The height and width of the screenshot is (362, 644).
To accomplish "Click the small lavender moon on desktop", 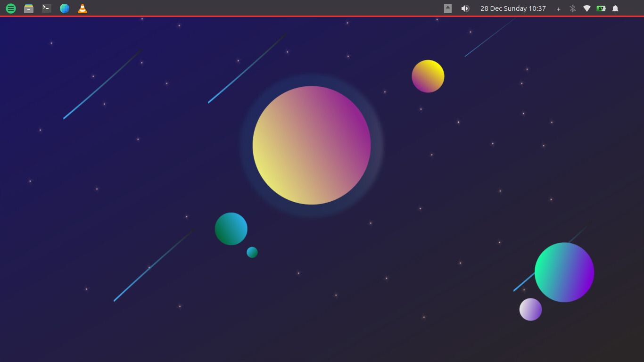I will [531, 310].
